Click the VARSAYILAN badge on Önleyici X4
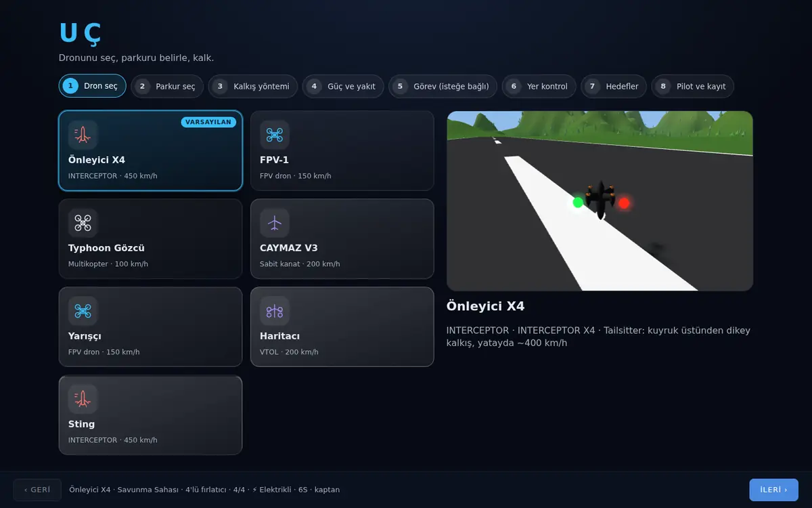 [x=208, y=122]
